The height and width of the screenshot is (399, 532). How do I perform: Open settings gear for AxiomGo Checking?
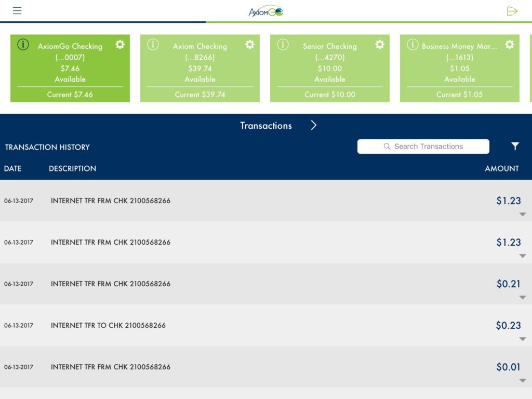coord(120,45)
